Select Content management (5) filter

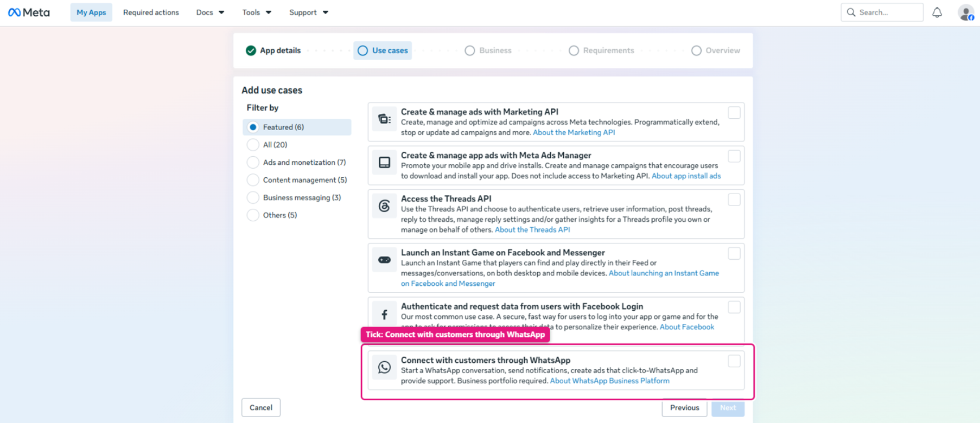tap(297, 180)
